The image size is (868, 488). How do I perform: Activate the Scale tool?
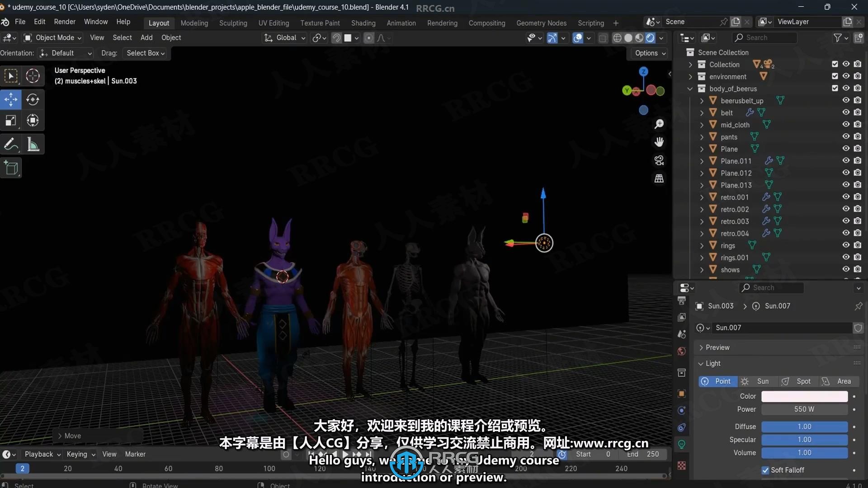coord(11,121)
